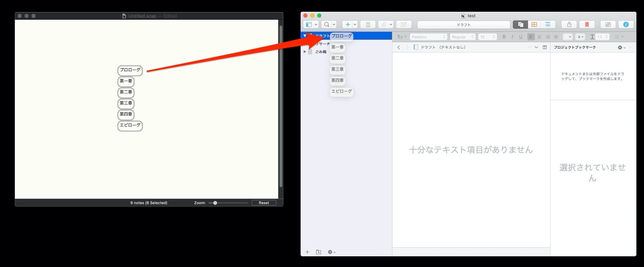Screen dimensions: 644x267
Task: Toggle Underline formatting
Action: coord(521,37)
